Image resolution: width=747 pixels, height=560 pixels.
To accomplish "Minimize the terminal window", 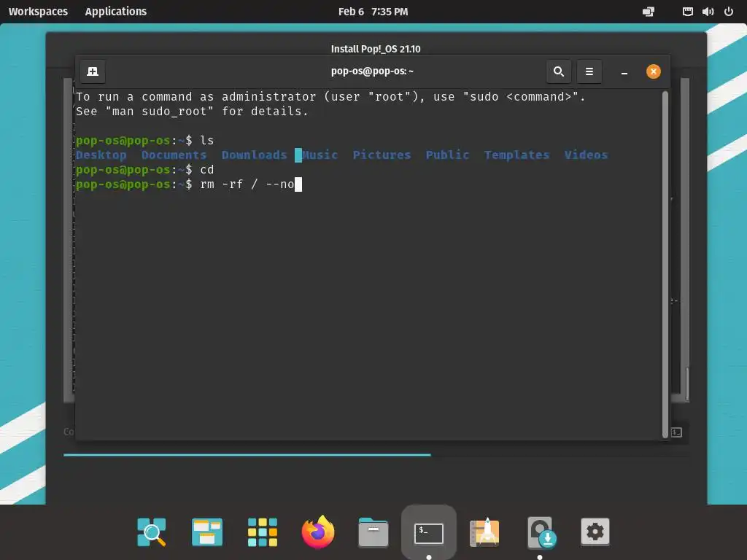I will click(x=624, y=72).
